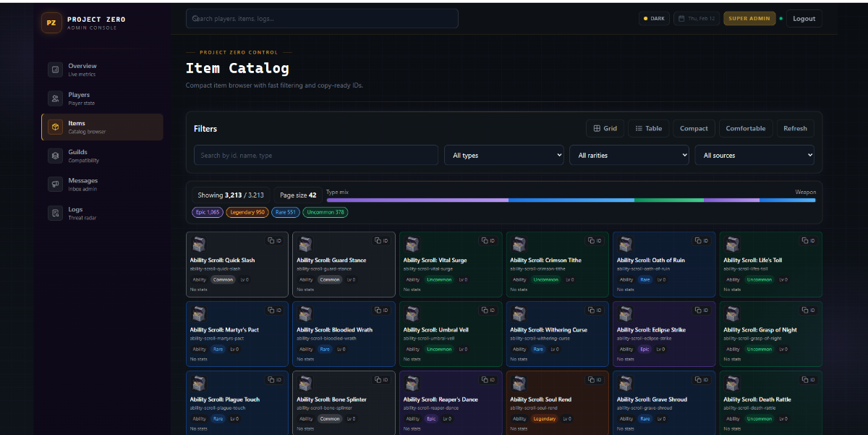Switch to Table view
Screen dimensions: 868x435
(648, 129)
